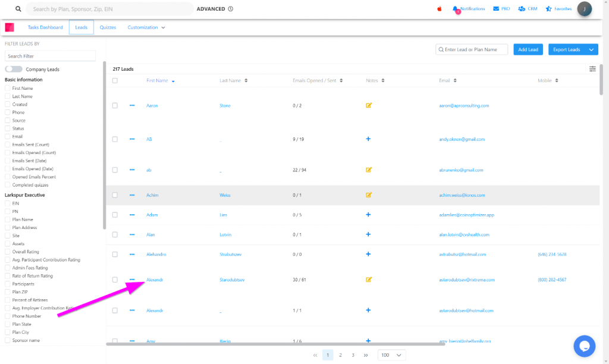Screen dimensions: 609x364
Task: Click the Favorites star icon
Action: (549, 9)
